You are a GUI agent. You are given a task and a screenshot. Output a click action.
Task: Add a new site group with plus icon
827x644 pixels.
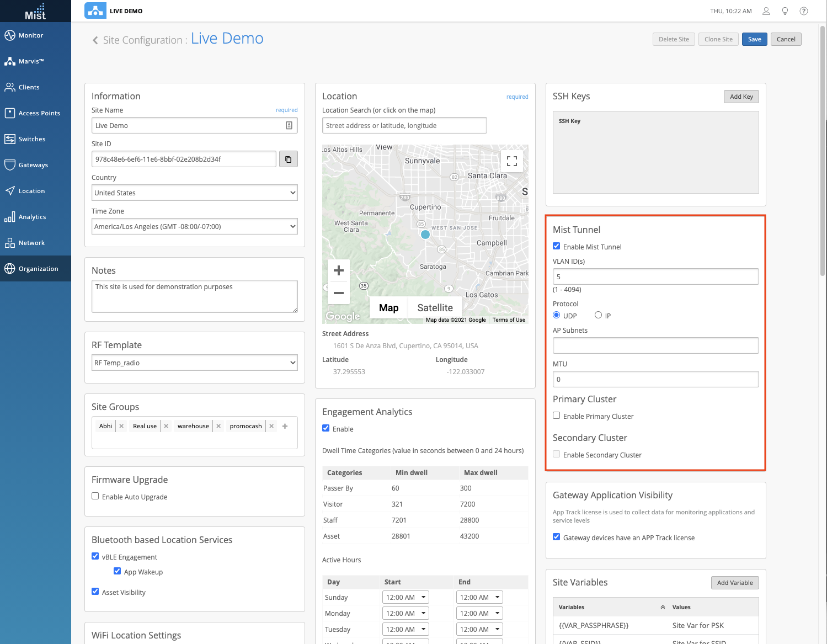(x=285, y=426)
